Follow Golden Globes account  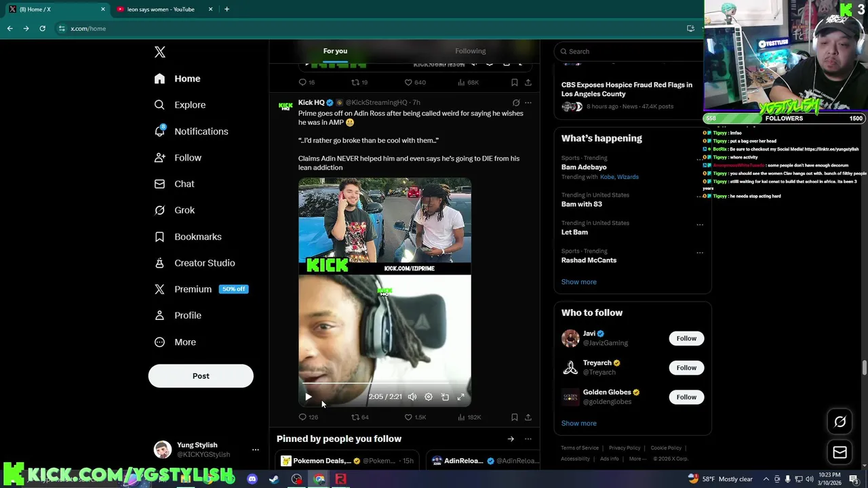[686, 397]
